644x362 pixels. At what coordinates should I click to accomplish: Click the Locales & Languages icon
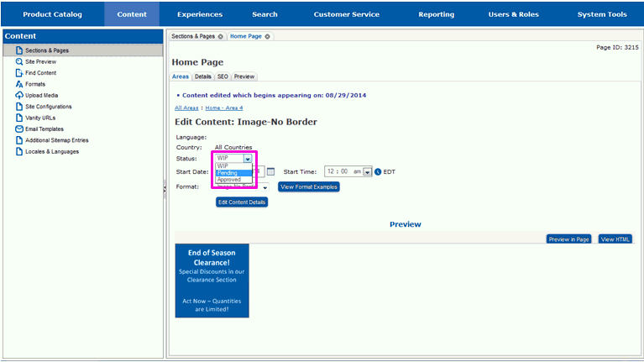(19, 151)
